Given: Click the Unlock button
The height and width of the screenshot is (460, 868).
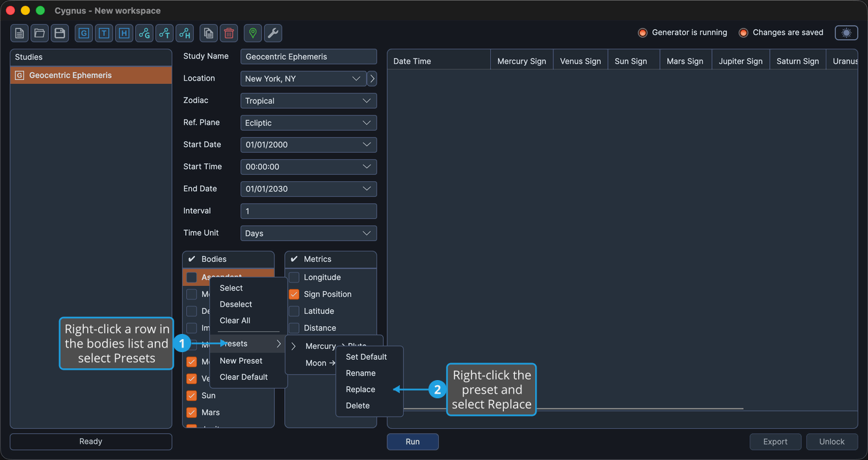Looking at the screenshot, I should 832,442.
